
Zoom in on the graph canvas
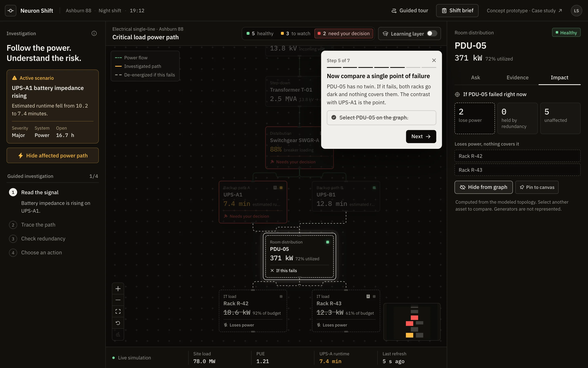point(118,289)
